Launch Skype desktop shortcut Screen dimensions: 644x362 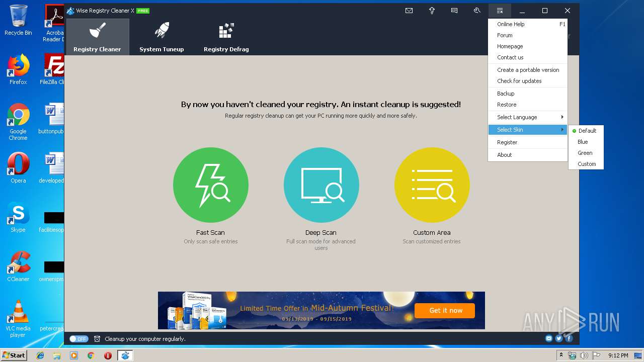coord(18,217)
